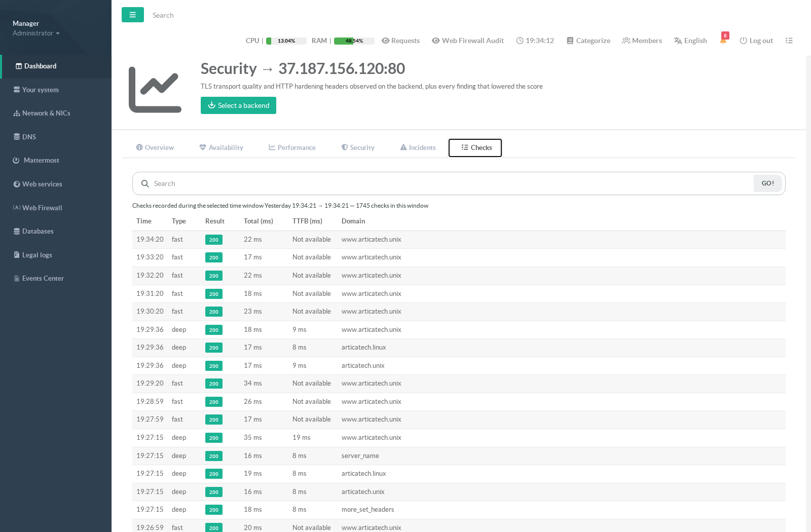Viewport: 811px width, 532px height.
Task: Expand the Administrator dropdown under Manager
Action: click(36, 33)
